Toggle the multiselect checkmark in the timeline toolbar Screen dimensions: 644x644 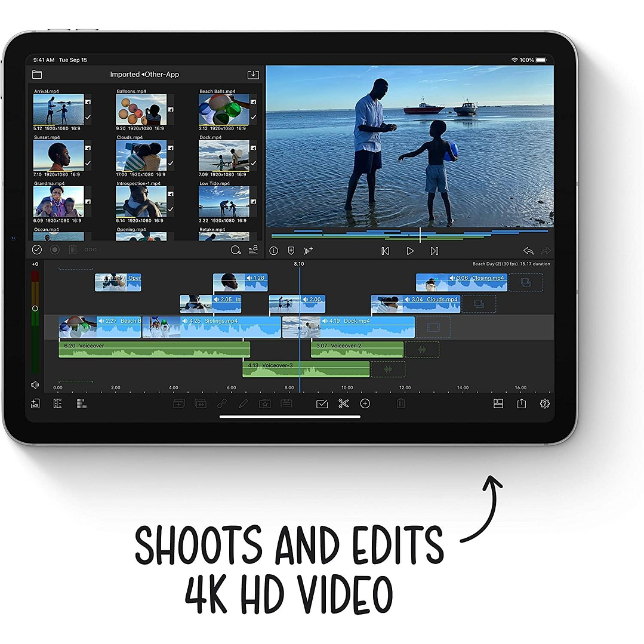pyautogui.click(x=322, y=404)
